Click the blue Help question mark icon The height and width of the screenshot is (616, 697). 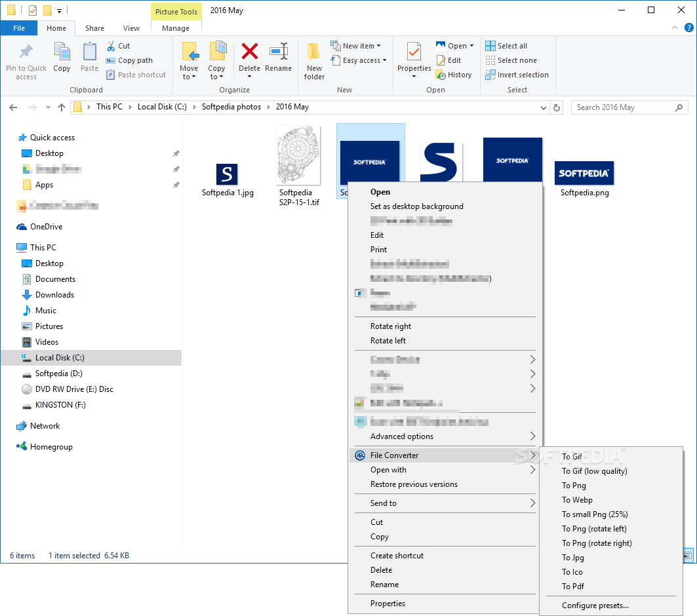tap(688, 28)
